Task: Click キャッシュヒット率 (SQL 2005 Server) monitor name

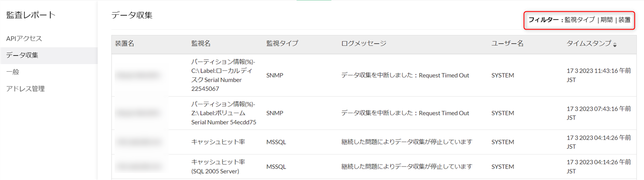Action: [x=218, y=167]
